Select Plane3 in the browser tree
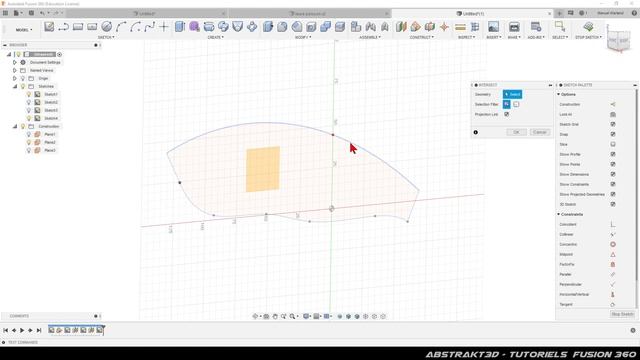The height and width of the screenshot is (360, 640). click(50, 150)
